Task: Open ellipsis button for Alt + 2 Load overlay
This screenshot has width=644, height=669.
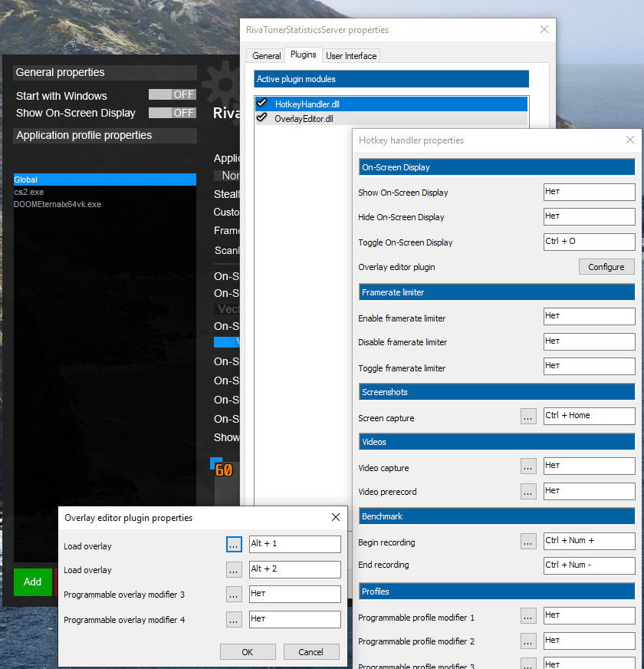Action: (x=234, y=569)
